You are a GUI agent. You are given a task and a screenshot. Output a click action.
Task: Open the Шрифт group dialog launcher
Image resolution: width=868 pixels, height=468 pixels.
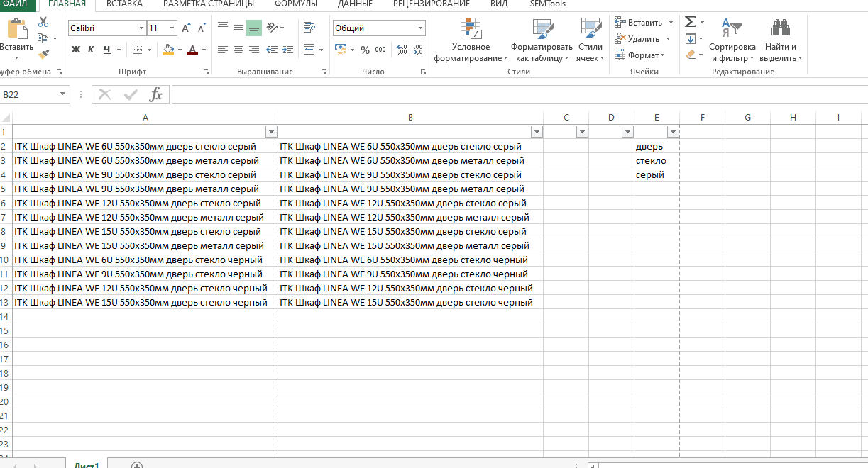[x=206, y=72]
